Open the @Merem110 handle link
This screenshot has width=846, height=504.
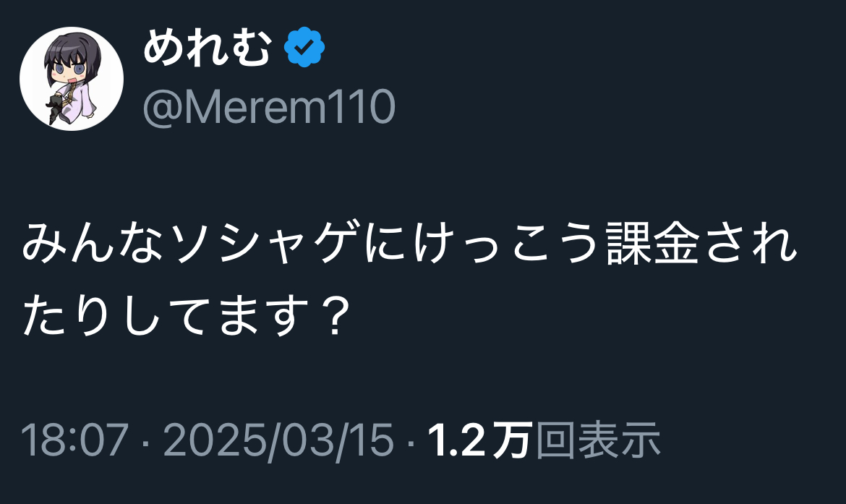coord(269,107)
